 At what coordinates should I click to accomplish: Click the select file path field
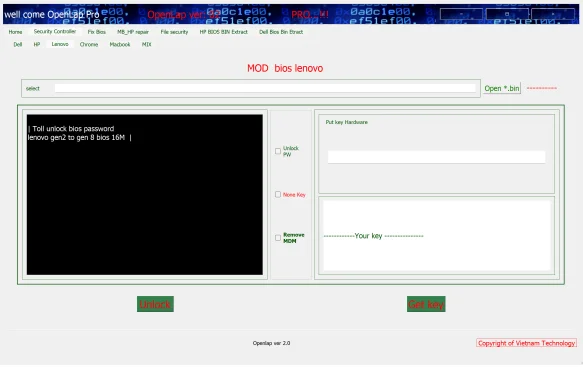coord(265,88)
